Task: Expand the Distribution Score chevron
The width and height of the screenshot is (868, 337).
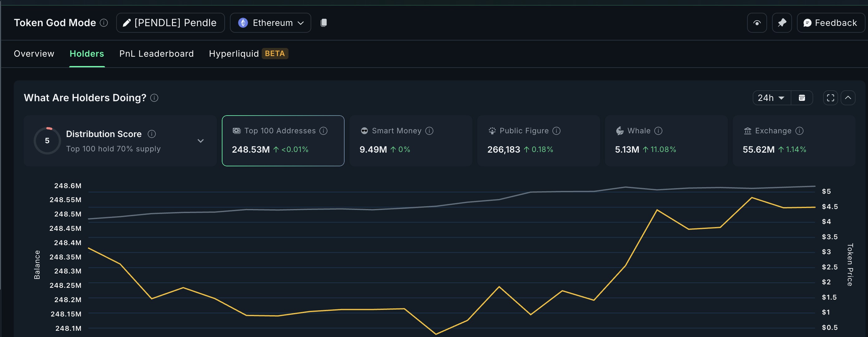Action: click(201, 140)
